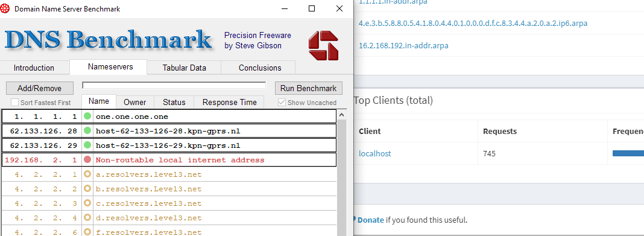Select b.resolvers.Level3.net nameserver text

coord(149,189)
